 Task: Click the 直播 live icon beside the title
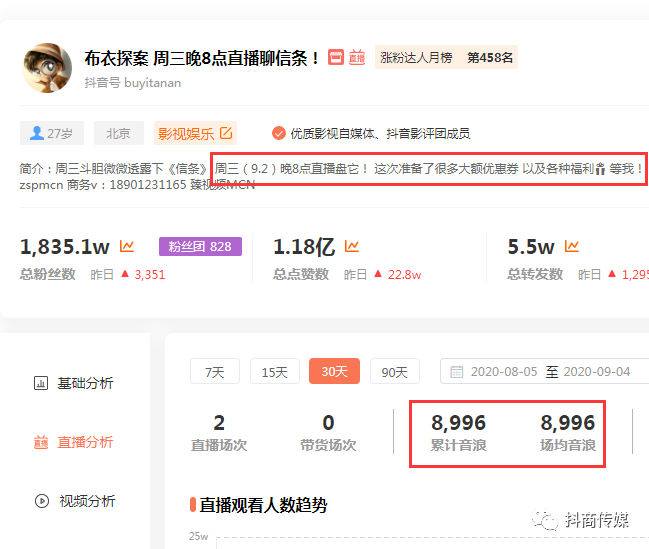click(357, 58)
